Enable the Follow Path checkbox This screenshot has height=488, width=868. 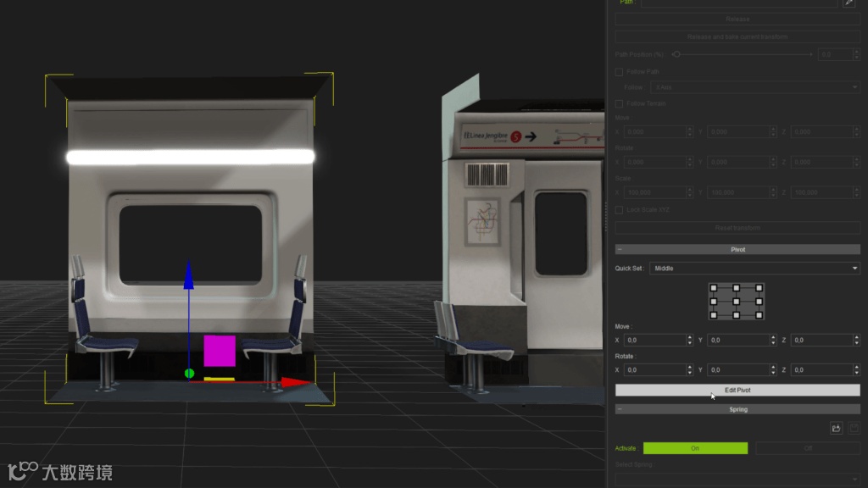(x=619, y=72)
